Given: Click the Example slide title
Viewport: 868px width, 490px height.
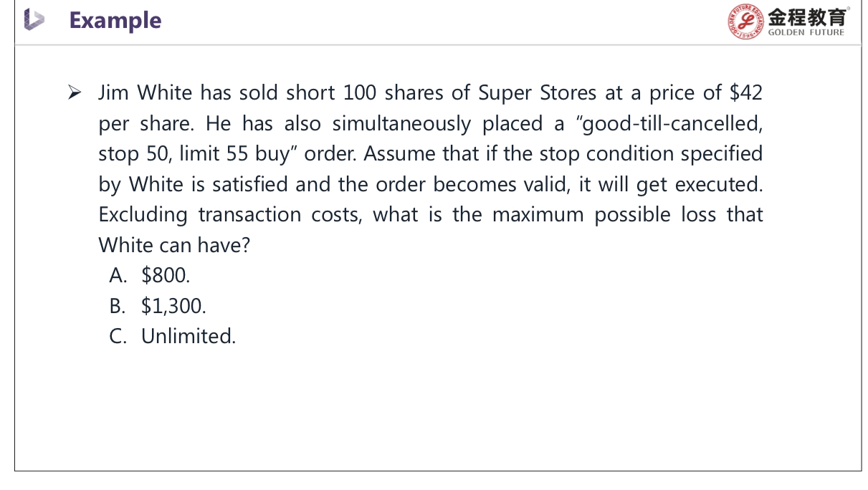Looking at the screenshot, I should click(115, 20).
